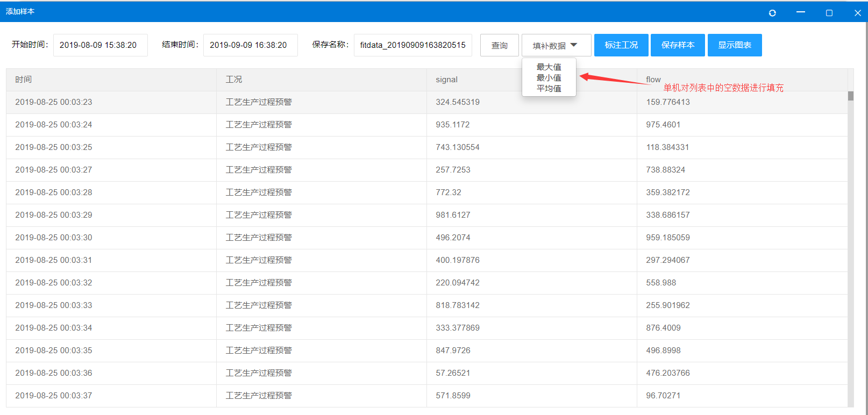Edit the 开始时间 date field
Image resolution: width=868 pixels, height=415 pixels.
100,45
